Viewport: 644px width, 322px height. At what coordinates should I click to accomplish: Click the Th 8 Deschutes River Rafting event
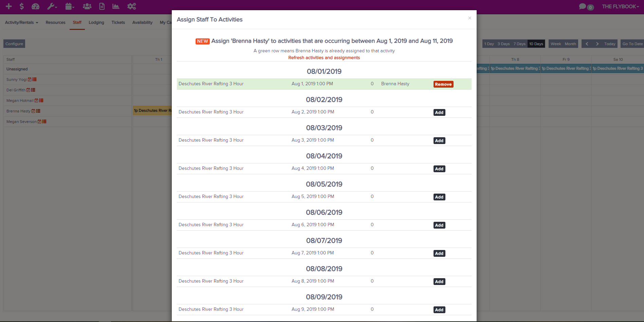point(515,68)
